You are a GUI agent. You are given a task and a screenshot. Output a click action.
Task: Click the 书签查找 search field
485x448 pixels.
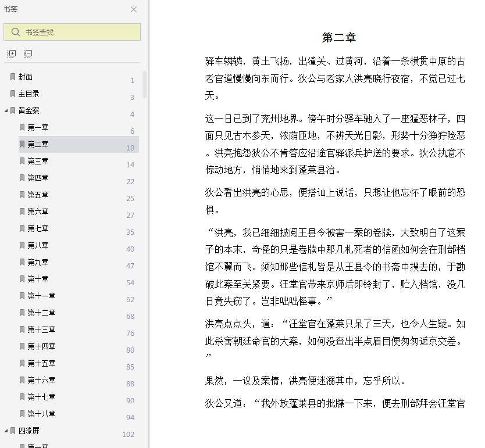72,32
